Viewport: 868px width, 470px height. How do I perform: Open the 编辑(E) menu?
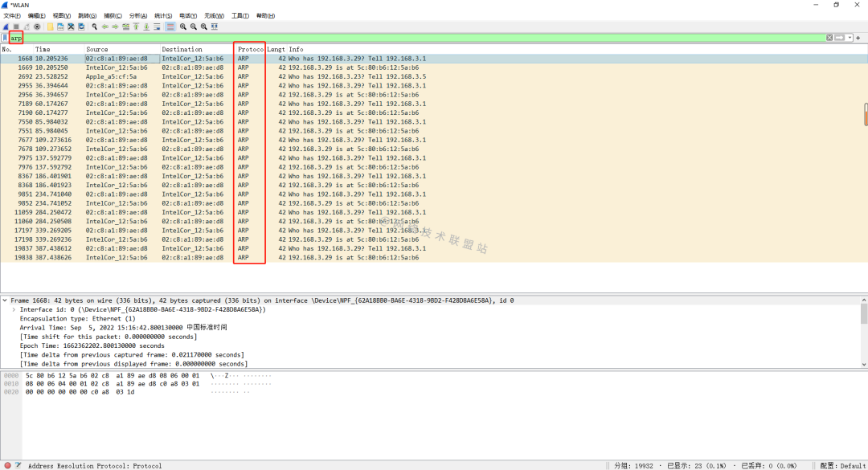(36, 15)
